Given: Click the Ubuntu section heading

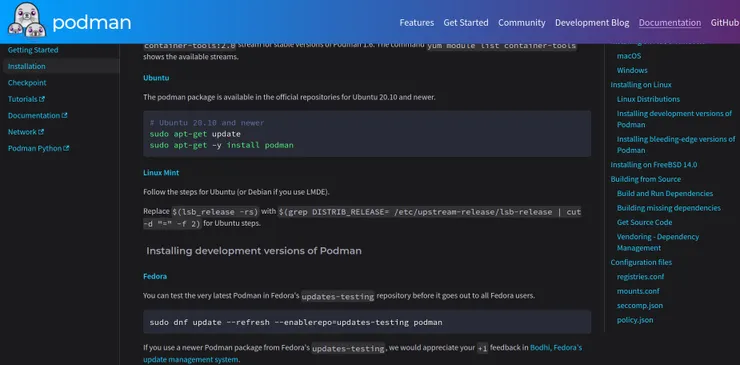Looking at the screenshot, I should (156, 78).
